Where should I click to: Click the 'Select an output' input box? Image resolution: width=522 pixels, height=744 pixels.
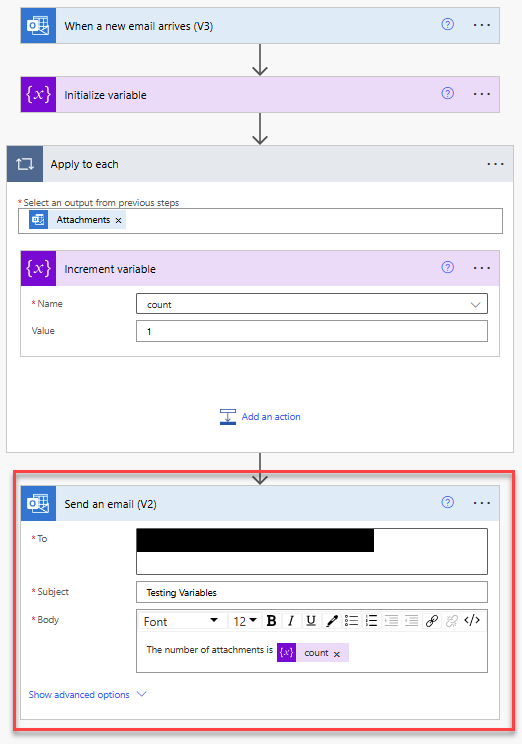coord(260,221)
